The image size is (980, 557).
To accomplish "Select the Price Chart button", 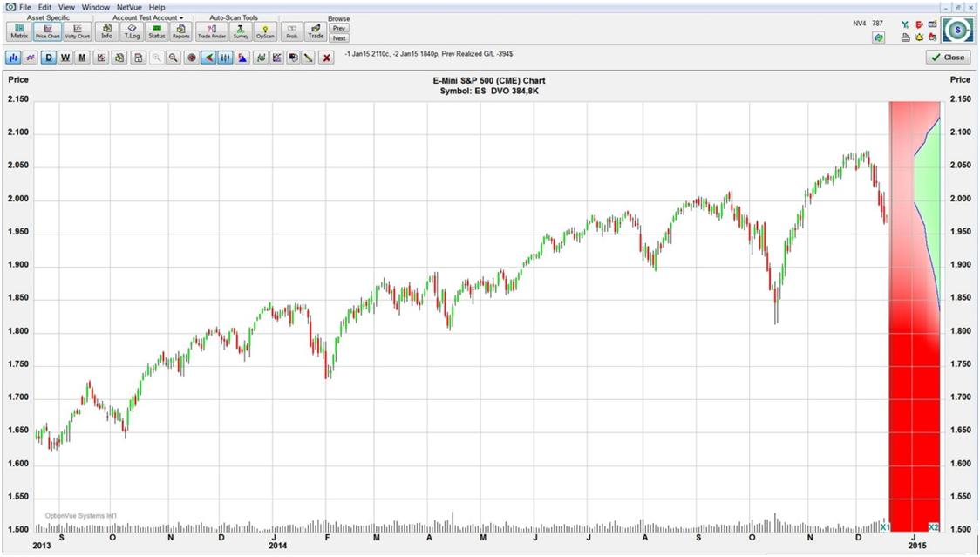I will tap(47, 31).
